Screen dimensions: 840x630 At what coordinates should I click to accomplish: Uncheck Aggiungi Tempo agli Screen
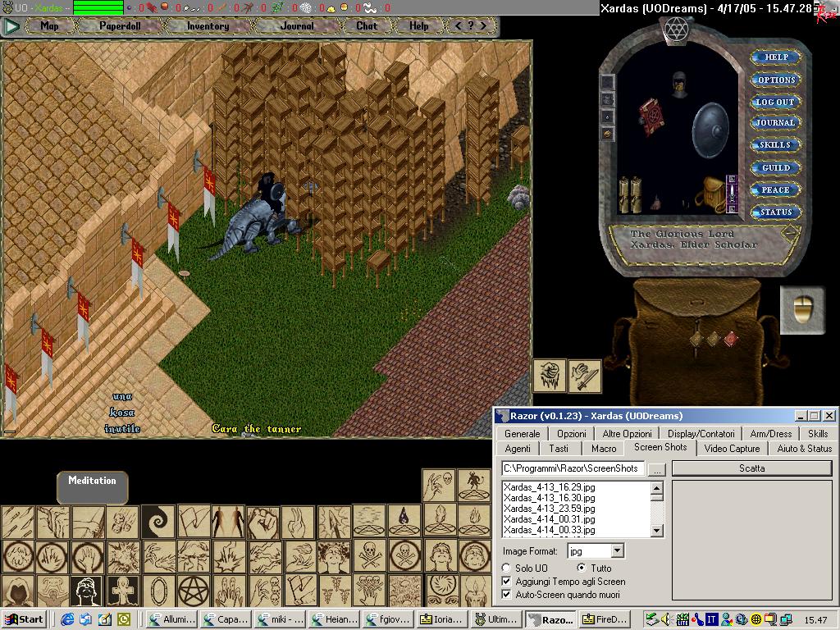[507, 581]
